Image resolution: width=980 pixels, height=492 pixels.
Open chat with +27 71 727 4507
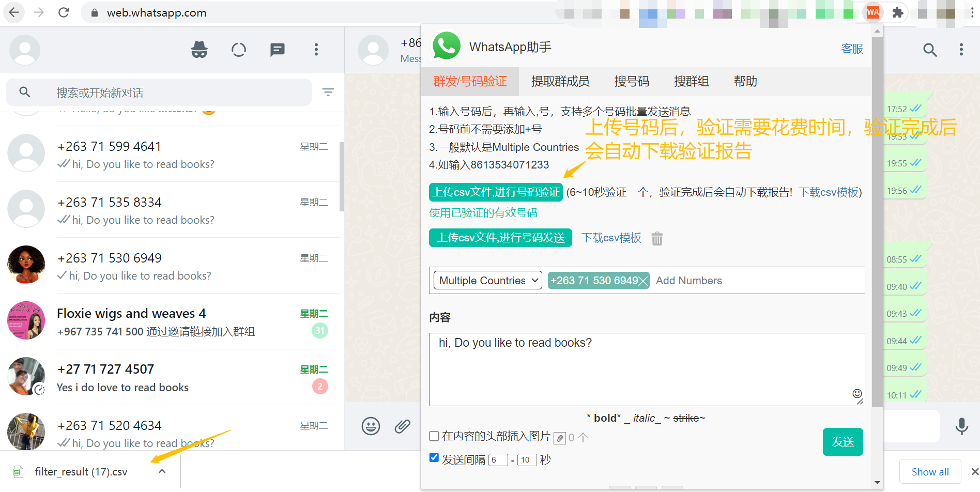click(x=172, y=377)
